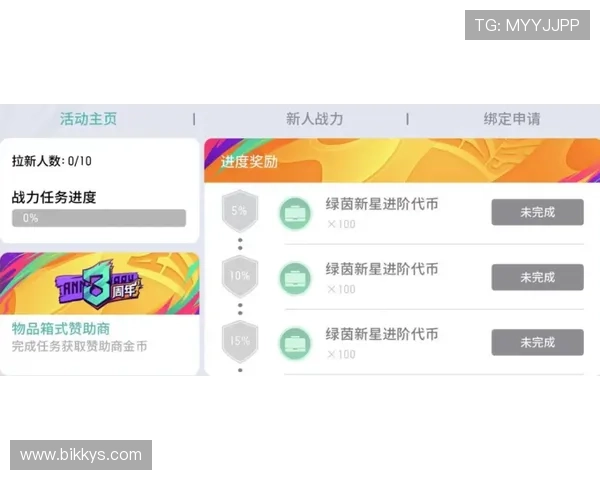Click 未完成 button for the 15% reward
Viewport: 600px width, 480px height.
tap(538, 342)
